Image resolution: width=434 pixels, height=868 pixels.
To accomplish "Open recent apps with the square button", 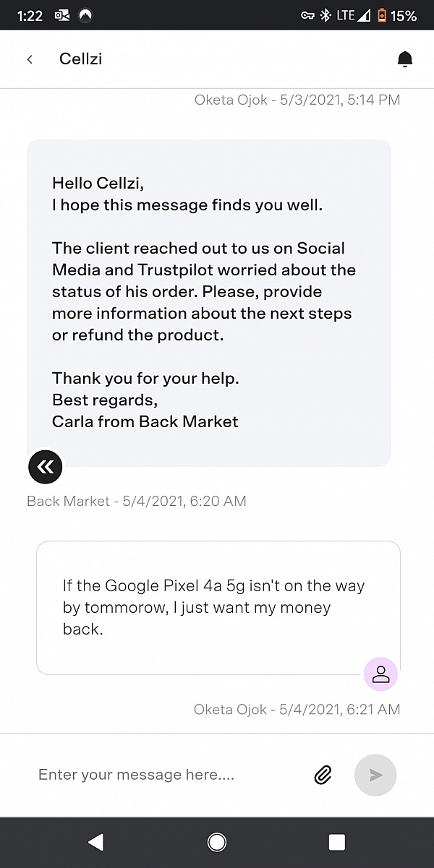I will click(336, 841).
